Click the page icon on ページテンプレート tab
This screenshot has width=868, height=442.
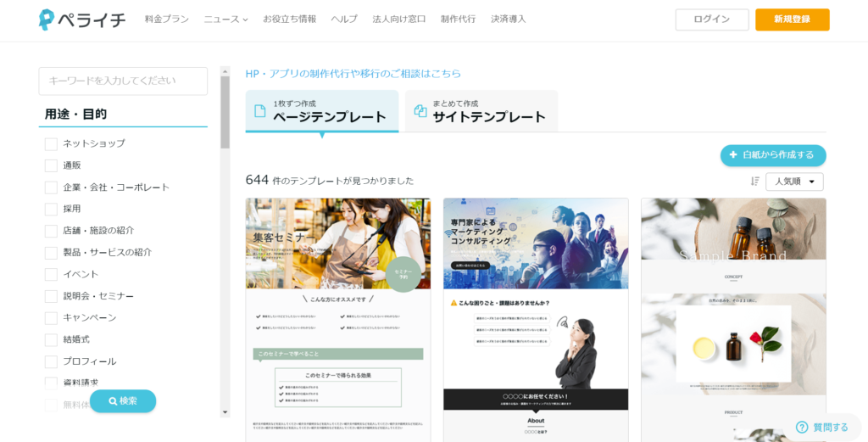[x=260, y=111]
